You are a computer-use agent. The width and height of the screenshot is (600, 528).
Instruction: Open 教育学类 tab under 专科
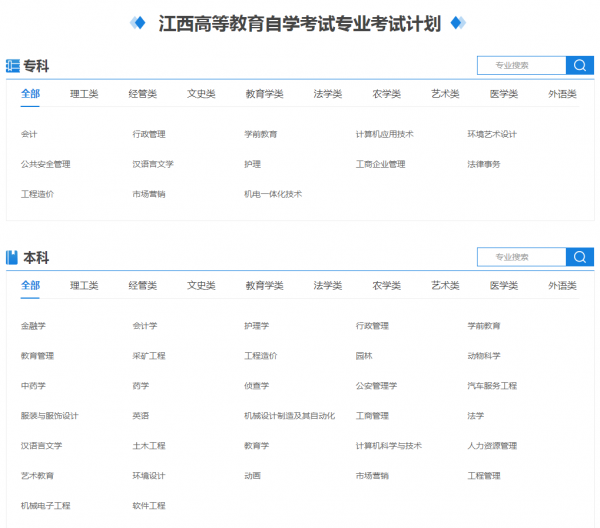coord(264,94)
